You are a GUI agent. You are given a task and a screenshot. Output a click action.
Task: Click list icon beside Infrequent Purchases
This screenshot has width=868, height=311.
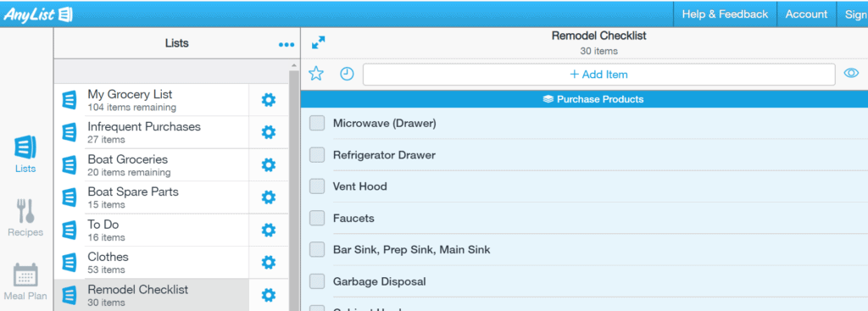pyautogui.click(x=70, y=133)
